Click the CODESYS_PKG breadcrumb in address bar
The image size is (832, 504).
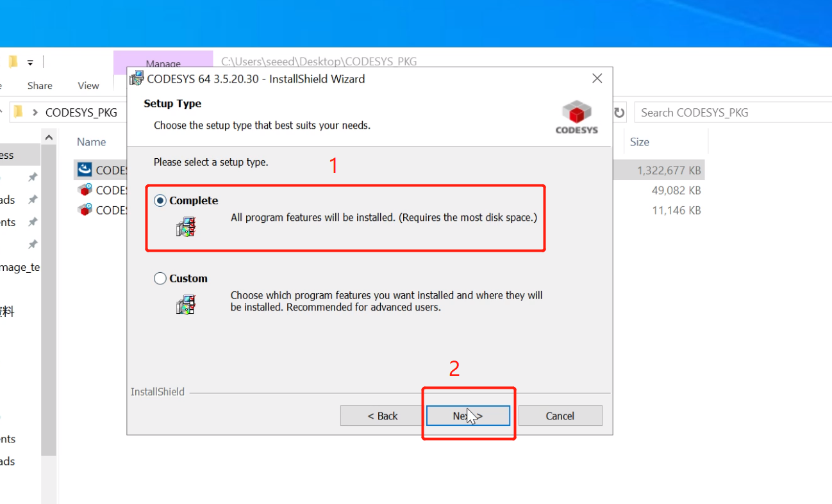point(81,113)
